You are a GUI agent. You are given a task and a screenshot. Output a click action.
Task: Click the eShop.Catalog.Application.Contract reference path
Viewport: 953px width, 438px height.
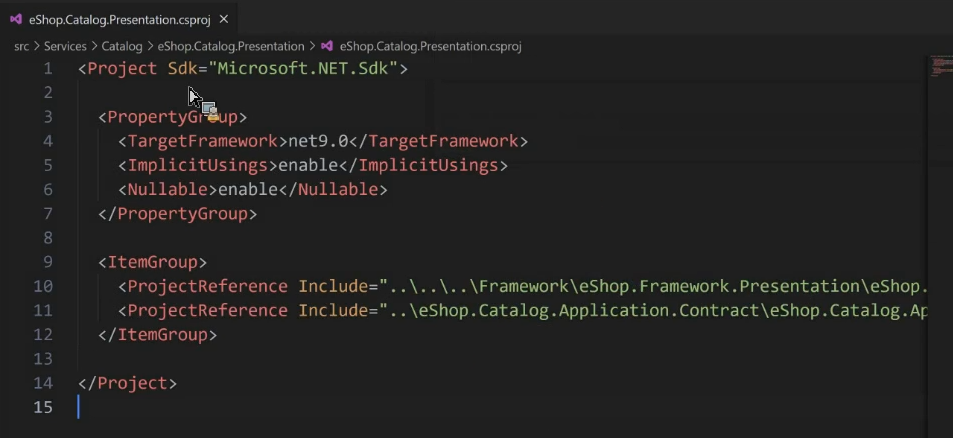coord(653,310)
